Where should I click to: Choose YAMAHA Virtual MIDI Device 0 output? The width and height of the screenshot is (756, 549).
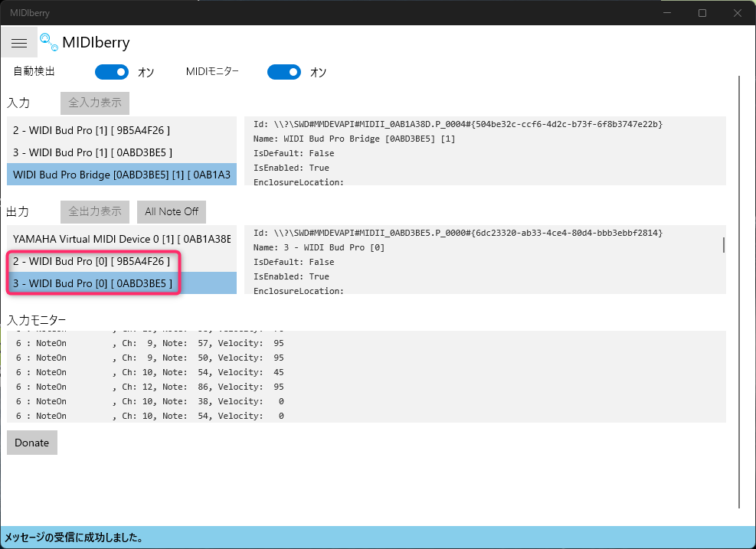point(121,240)
